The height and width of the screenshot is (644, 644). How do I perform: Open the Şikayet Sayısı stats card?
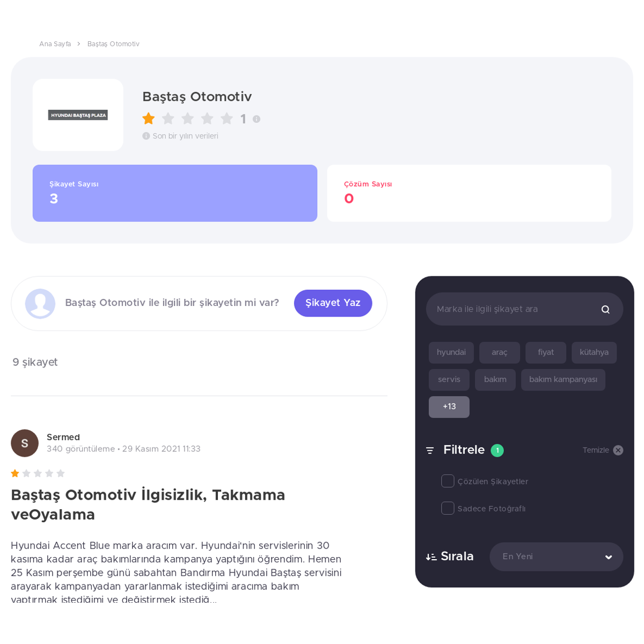(x=175, y=193)
